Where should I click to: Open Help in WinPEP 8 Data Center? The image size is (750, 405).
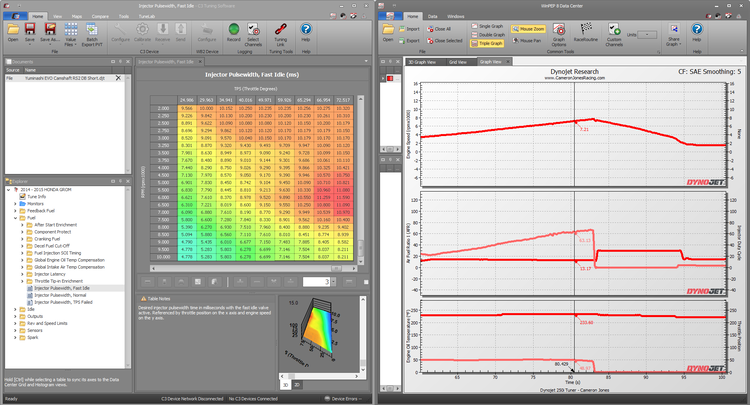(x=697, y=33)
